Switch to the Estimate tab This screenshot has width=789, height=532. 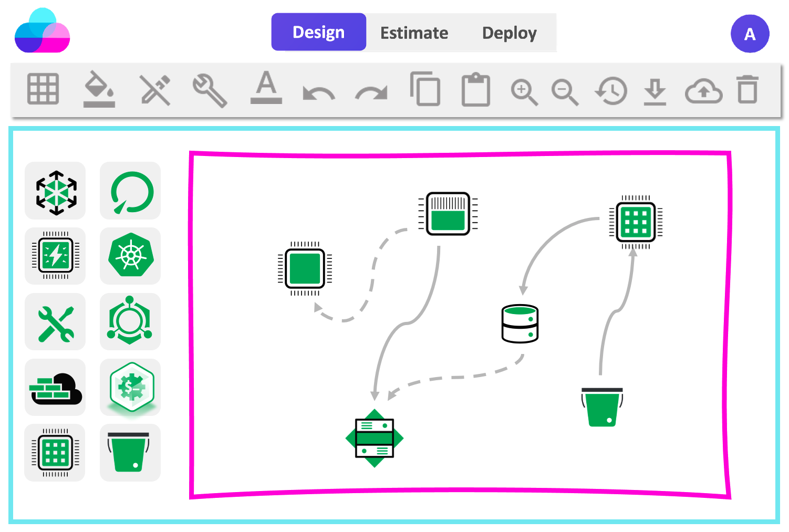[414, 33]
